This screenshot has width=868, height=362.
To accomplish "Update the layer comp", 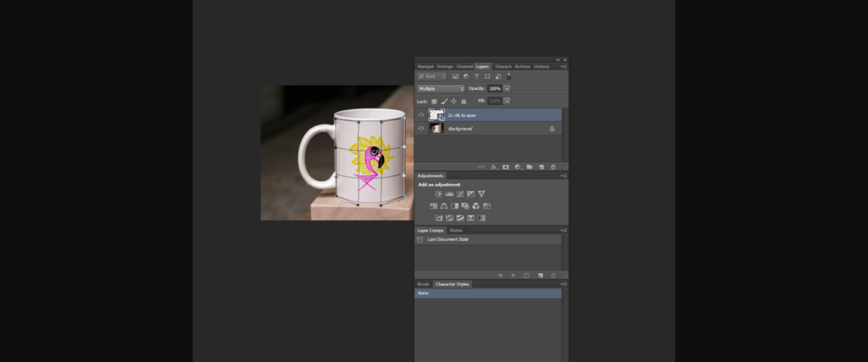I will tap(526, 275).
